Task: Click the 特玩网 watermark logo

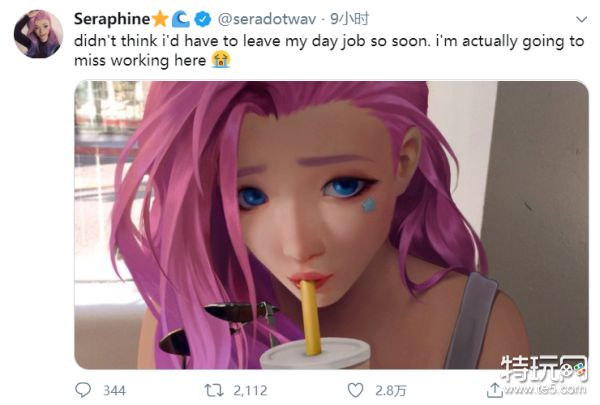Action: tap(544, 368)
